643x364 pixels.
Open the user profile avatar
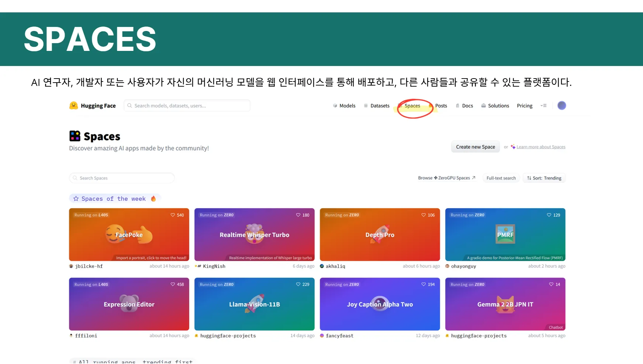(561, 105)
